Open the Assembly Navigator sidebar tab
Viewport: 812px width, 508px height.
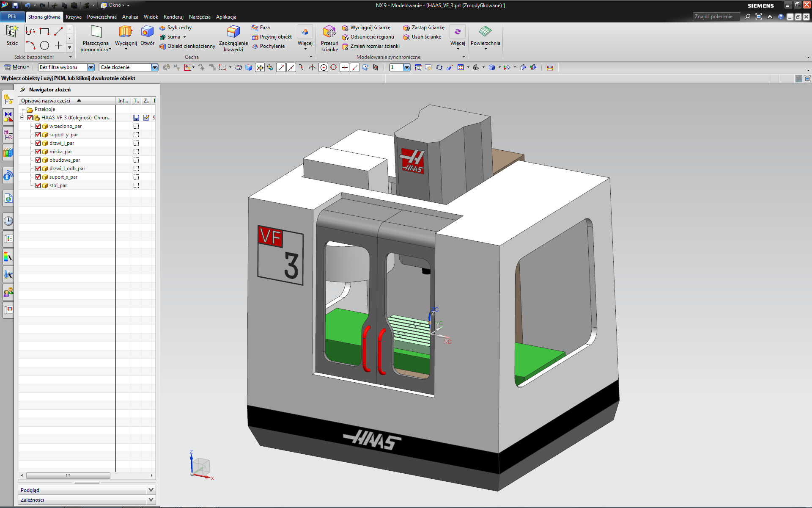(x=8, y=99)
